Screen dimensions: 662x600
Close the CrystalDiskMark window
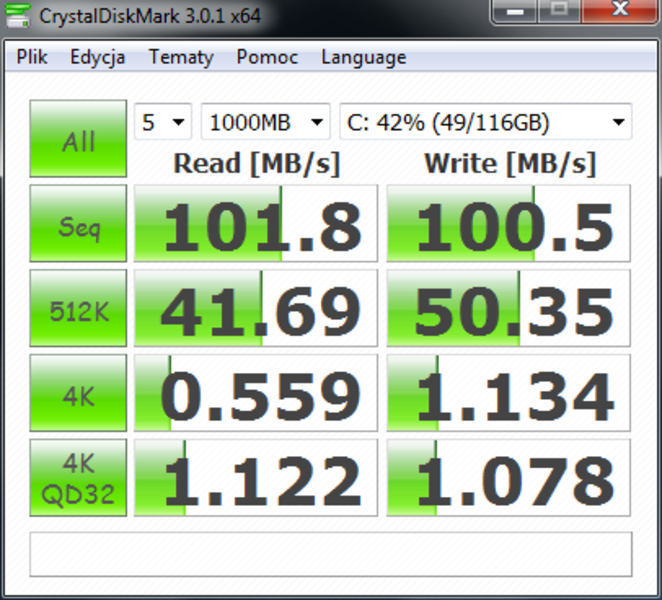tap(620, 10)
